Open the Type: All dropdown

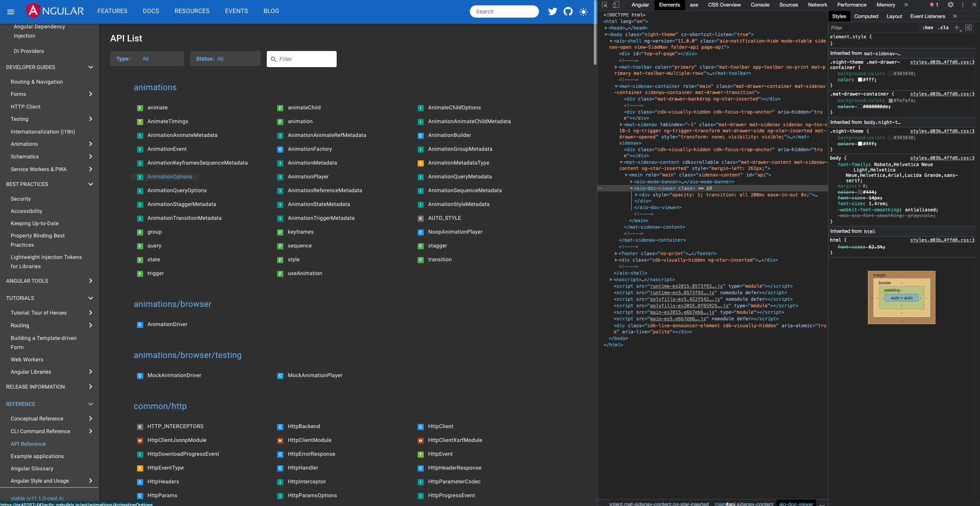[x=147, y=59]
